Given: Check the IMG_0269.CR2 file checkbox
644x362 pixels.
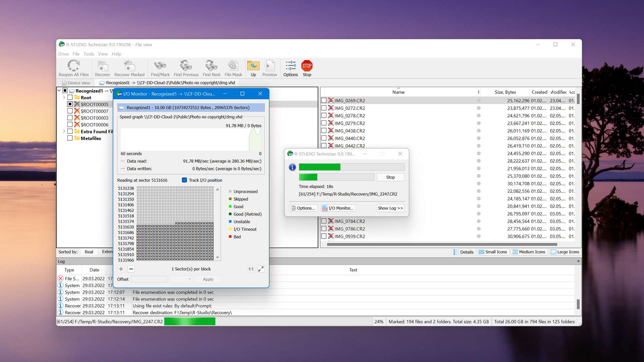Looking at the screenshot, I should click(324, 100).
